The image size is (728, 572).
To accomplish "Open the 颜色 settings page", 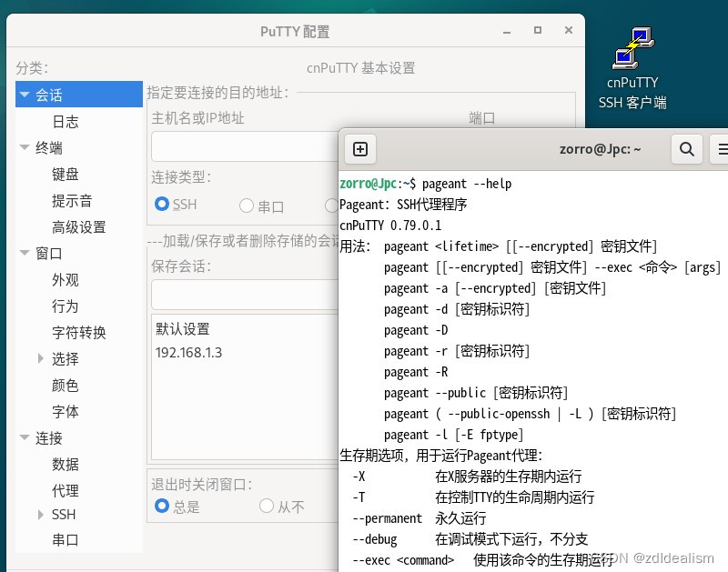I will pyautogui.click(x=66, y=385).
